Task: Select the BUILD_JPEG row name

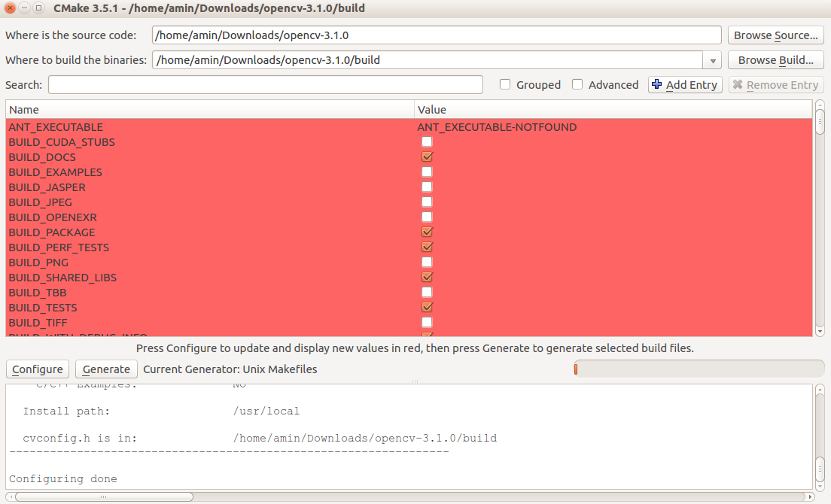Action: [x=41, y=202]
